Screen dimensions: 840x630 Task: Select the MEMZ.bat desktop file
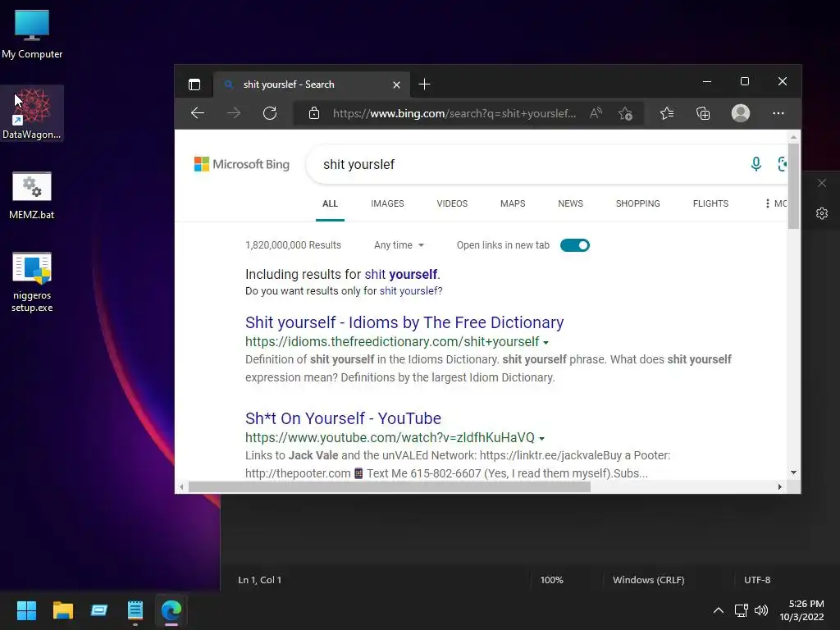tap(32, 195)
